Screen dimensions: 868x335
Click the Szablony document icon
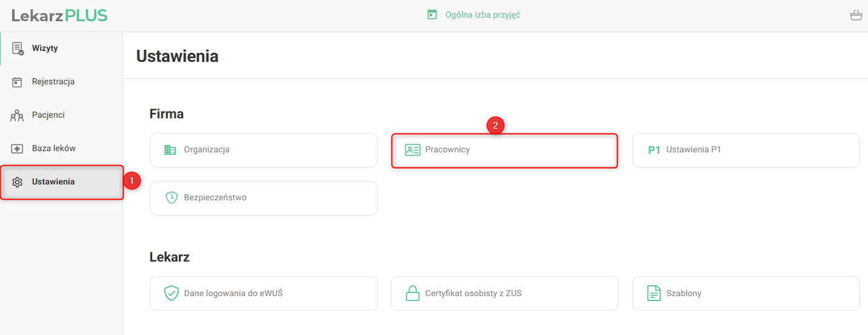(x=654, y=294)
